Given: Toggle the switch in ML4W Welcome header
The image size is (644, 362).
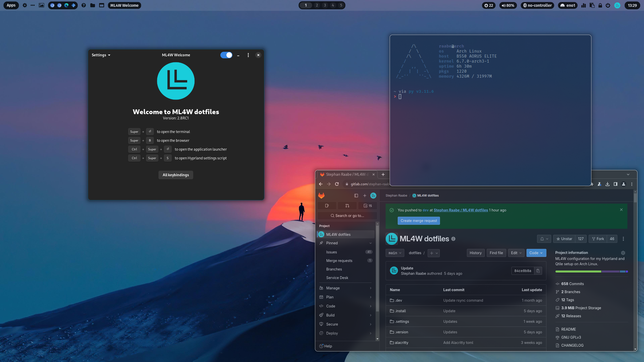Looking at the screenshot, I should click(226, 55).
